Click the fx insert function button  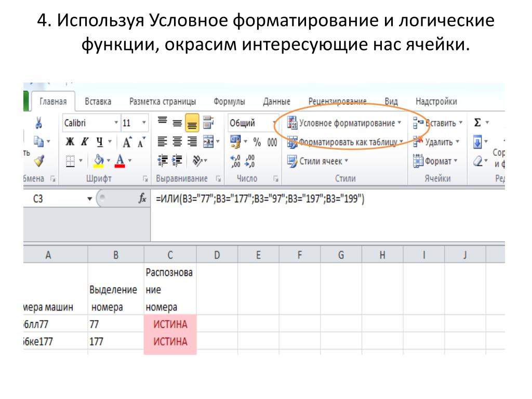click(142, 198)
